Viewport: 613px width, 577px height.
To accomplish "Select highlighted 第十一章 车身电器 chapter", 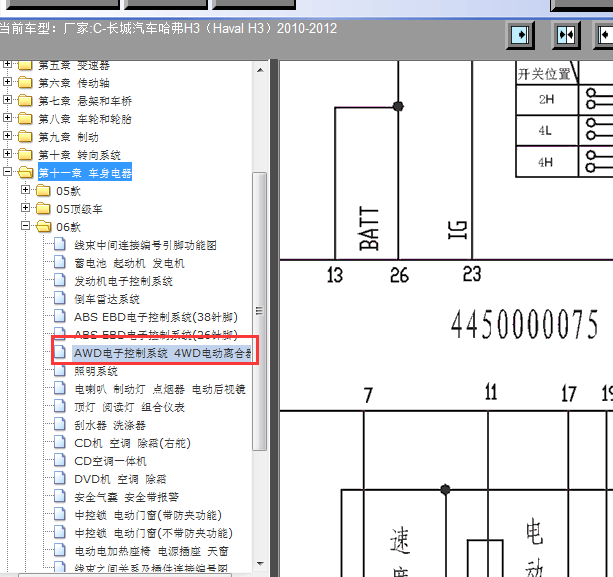I will pyautogui.click(x=85, y=172).
